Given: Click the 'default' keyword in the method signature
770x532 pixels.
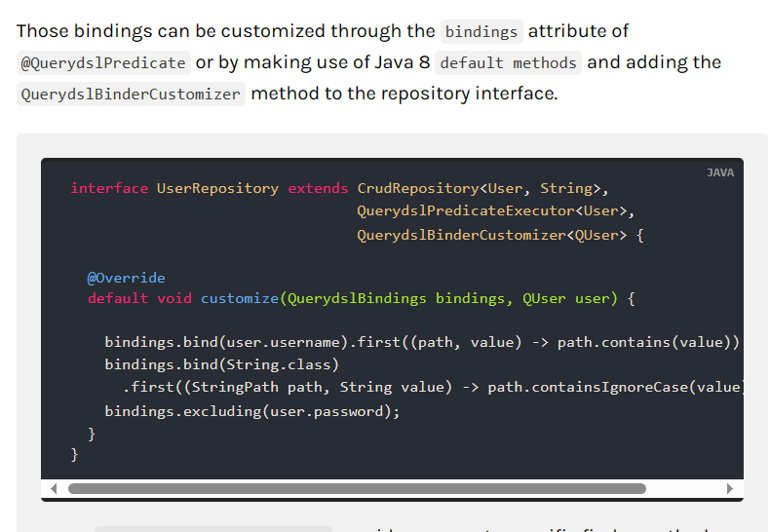Looking at the screenshot, I should coord(118,298).
